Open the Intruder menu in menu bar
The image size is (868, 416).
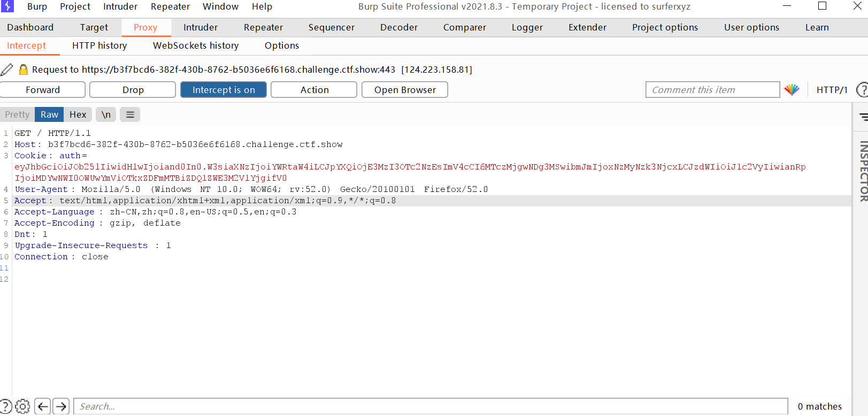[x=120, y=6]
